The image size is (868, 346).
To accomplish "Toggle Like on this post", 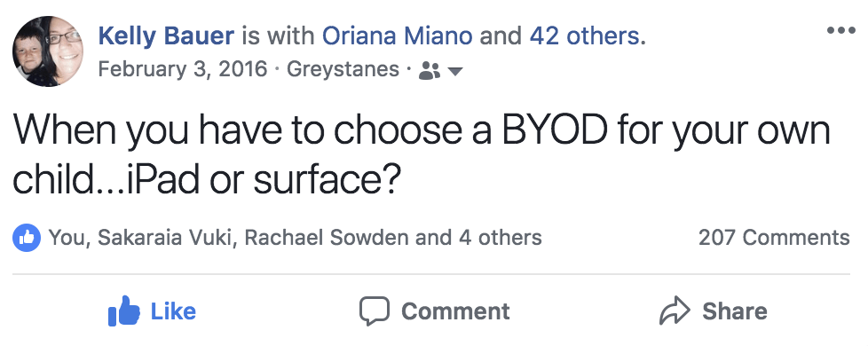I will [x=153, y=311].
